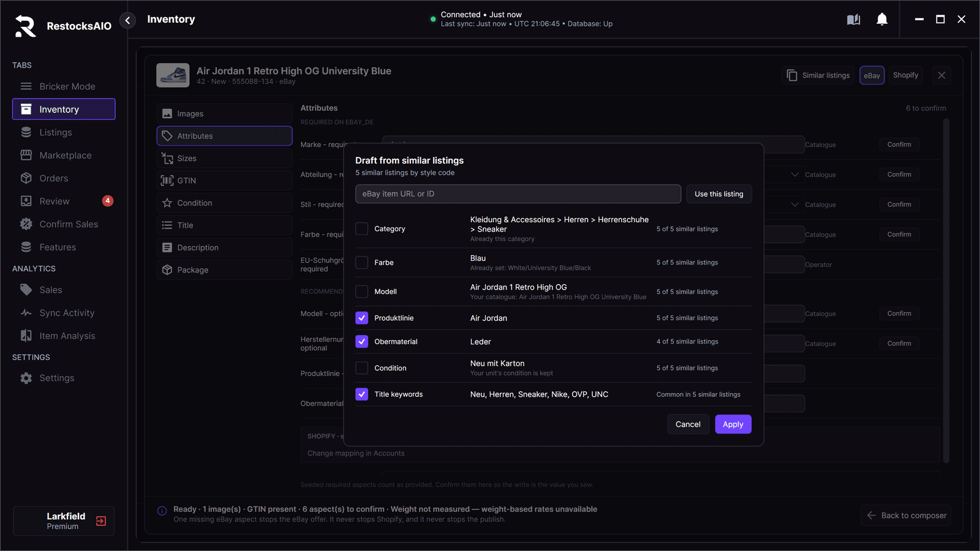Check the Category checkbox
Image resolution: width=980 pixels, height=551 pixels.
[362, 229]
